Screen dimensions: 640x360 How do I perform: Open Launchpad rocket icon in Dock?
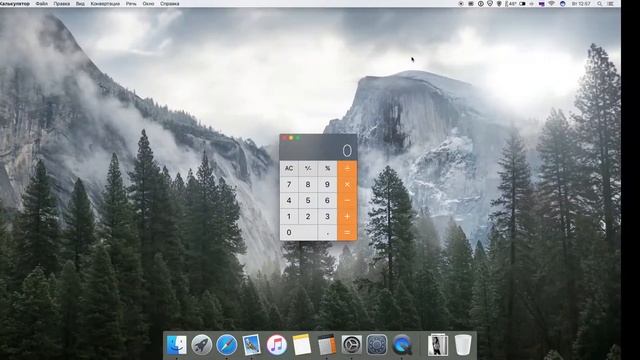pyautogui.click(x=202, y=345)
